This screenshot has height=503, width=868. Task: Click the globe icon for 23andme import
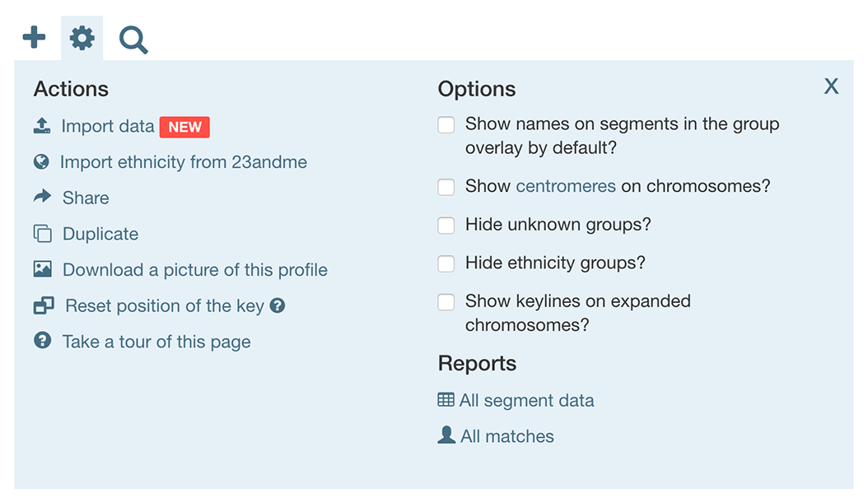(41, 161)
